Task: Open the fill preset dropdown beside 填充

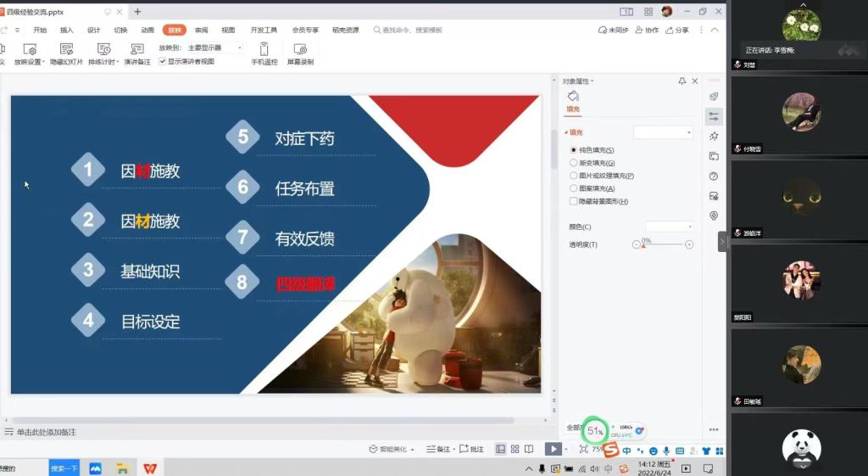Action: 664,132
